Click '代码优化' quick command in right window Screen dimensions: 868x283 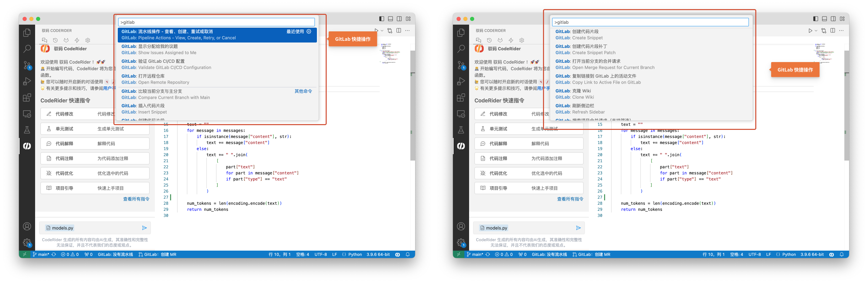529,173
